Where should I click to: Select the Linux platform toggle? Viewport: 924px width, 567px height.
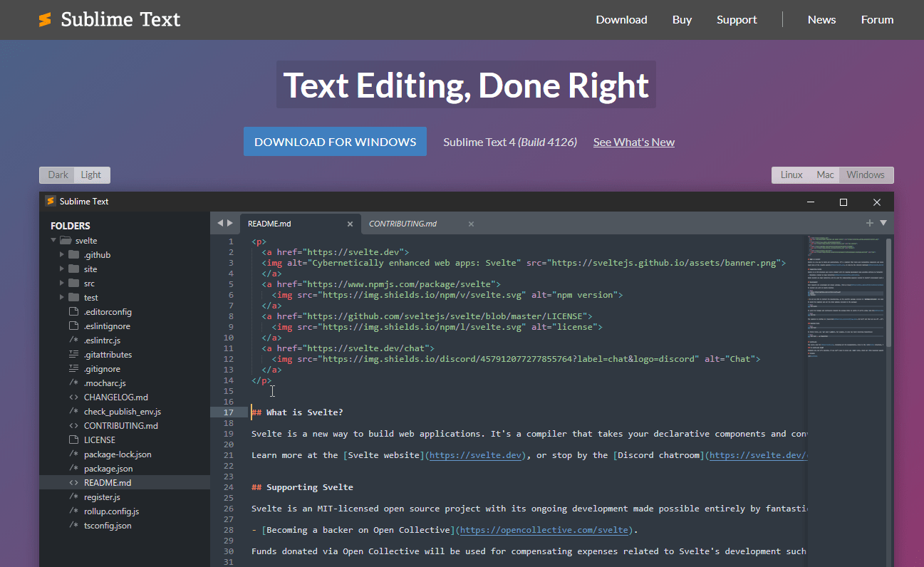(x=791, y=175)
